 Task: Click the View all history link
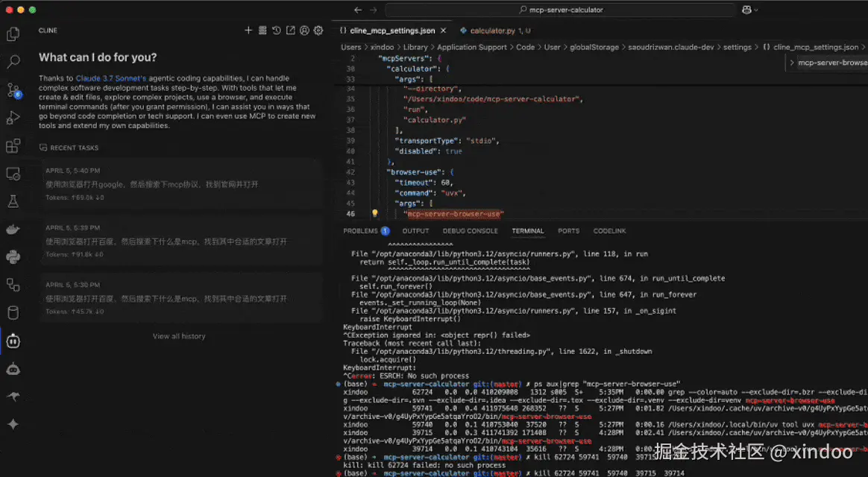(x=179, y=336)
